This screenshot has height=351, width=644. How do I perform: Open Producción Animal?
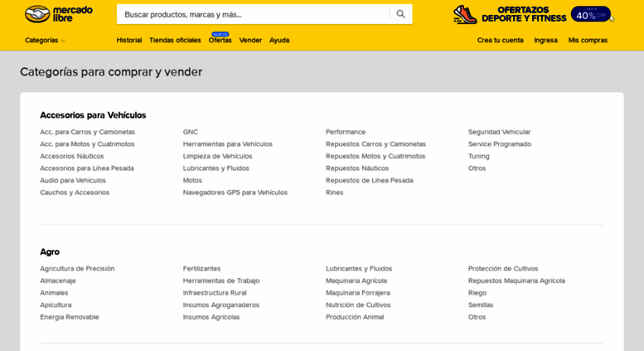[355, 317]
